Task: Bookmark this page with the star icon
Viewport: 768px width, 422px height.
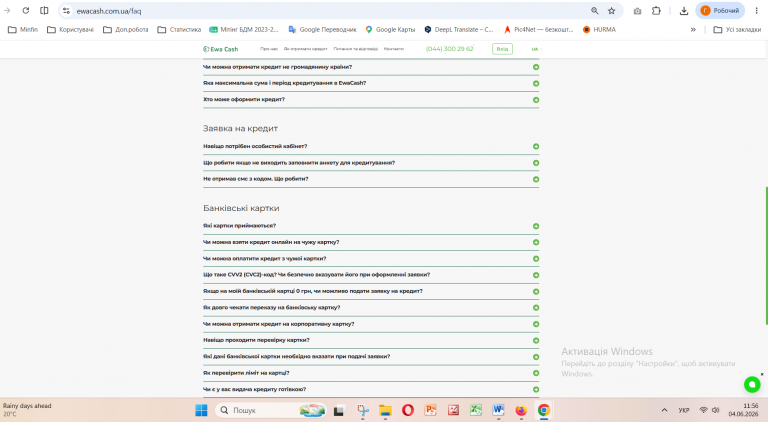Action: (611, 11)
